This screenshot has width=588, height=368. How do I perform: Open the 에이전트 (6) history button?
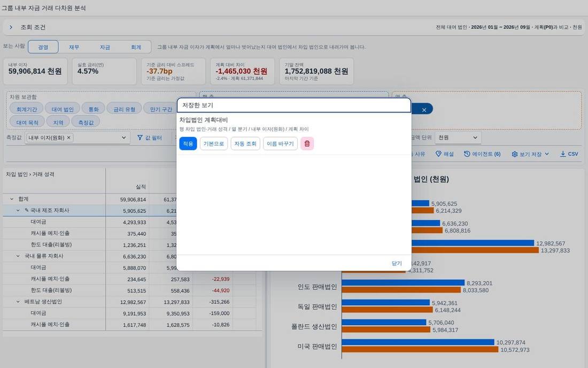tap(482, 154)
